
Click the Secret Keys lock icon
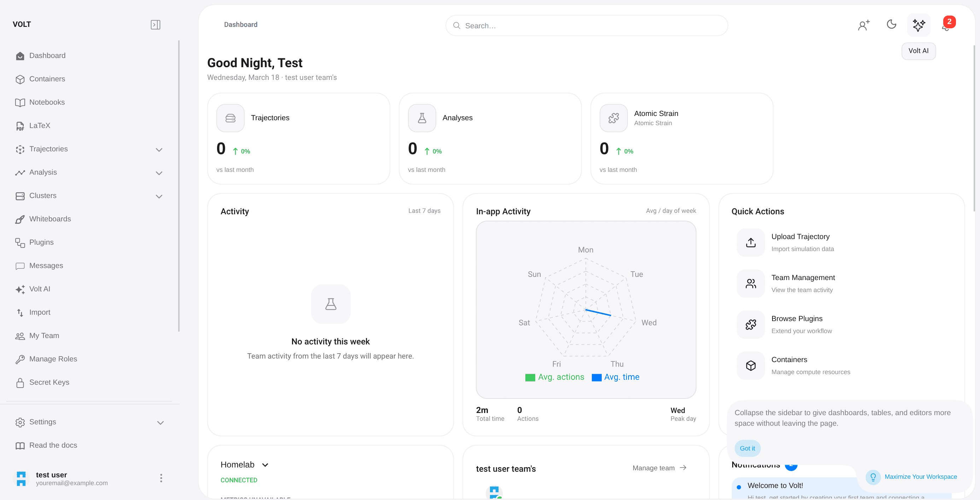pyautogui.click(x=20, y=383)
